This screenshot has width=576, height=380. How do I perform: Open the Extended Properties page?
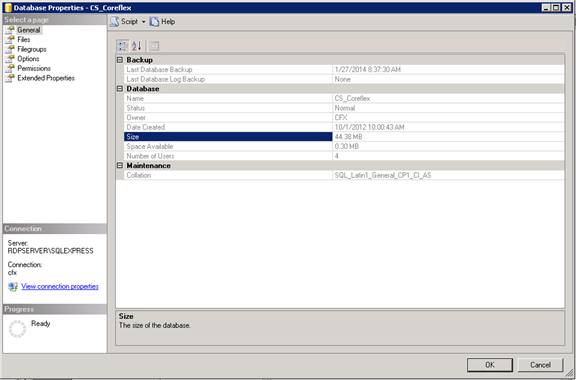46,78
